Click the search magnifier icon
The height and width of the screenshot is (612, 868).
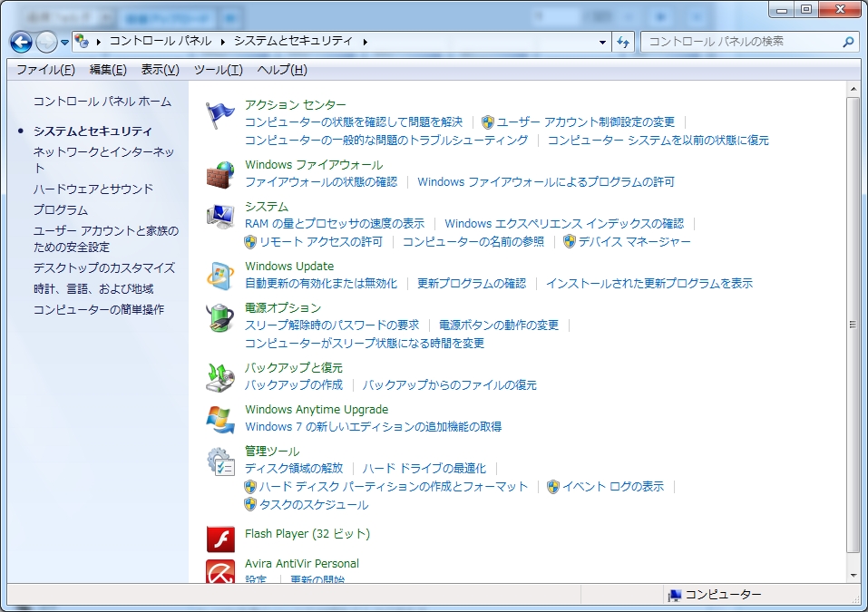847,42
